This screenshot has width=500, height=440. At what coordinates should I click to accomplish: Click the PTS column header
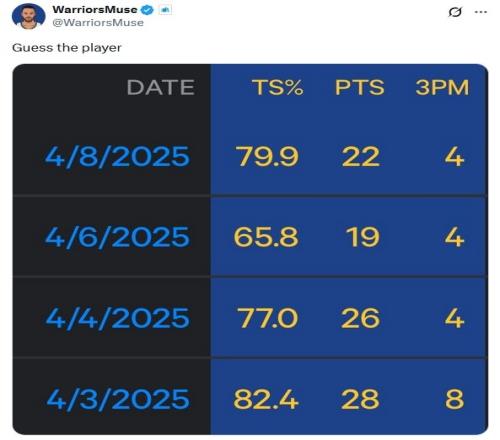pos(360,87)
